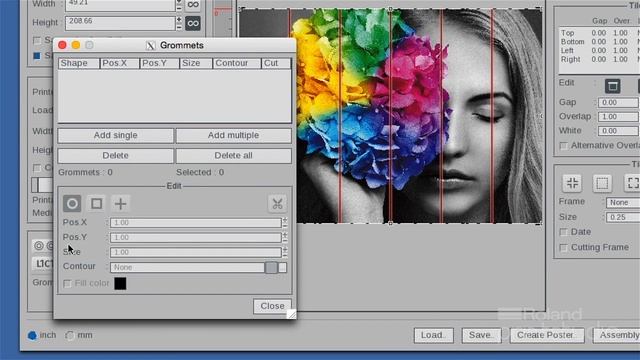The width and height of the screenshot is (640, 360).
Task: Select square grommet shape icon
Action: point(96,203)
